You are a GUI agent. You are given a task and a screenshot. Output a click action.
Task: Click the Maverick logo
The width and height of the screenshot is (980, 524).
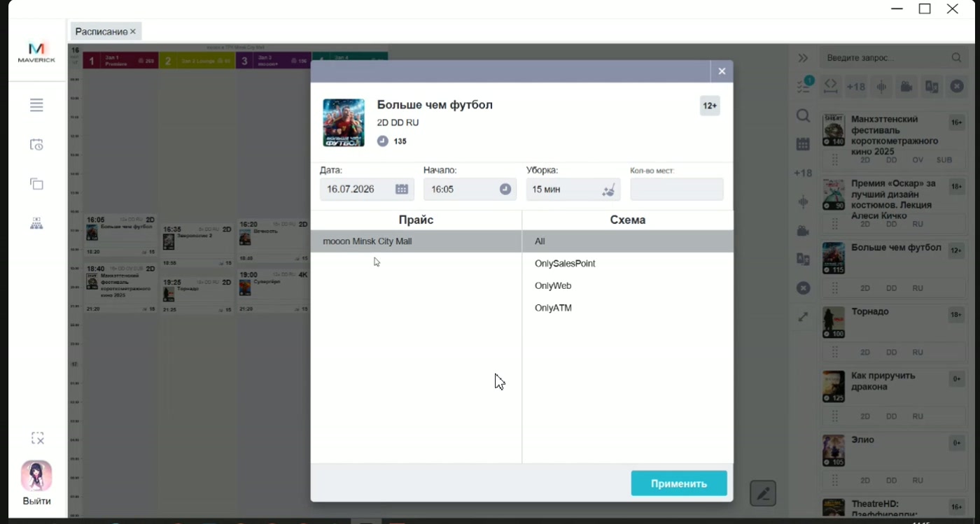click(x=36, y=53)
